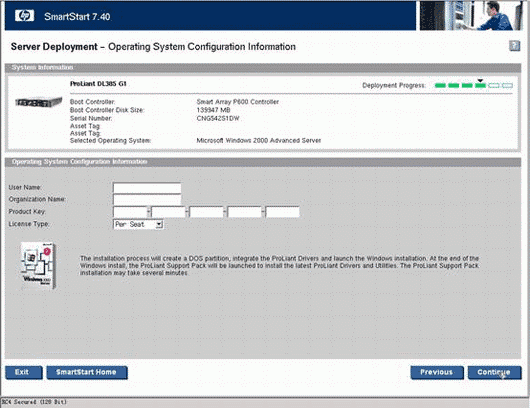530x408 pixels.
Task: Click second Product Key segment box
Action: point(168,212)
